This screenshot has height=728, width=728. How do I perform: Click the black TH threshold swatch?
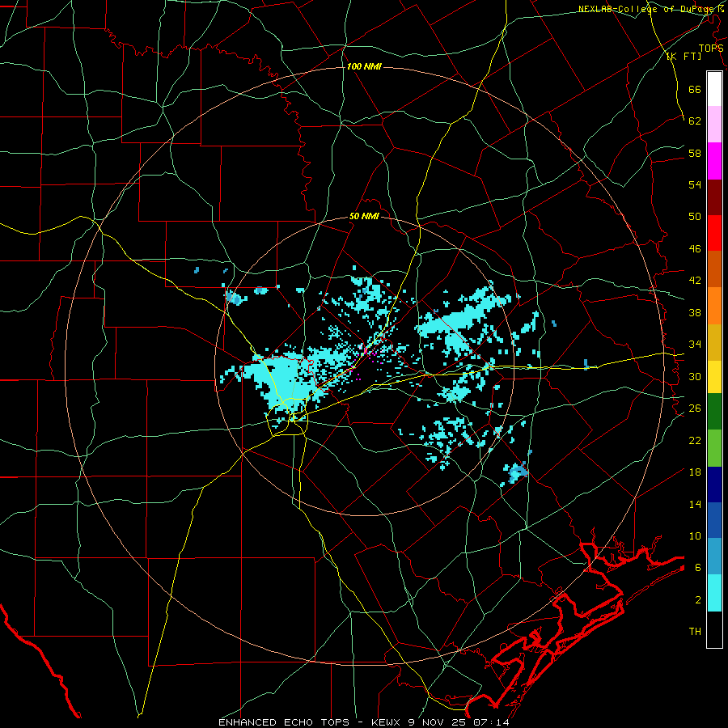pos(714,629)
